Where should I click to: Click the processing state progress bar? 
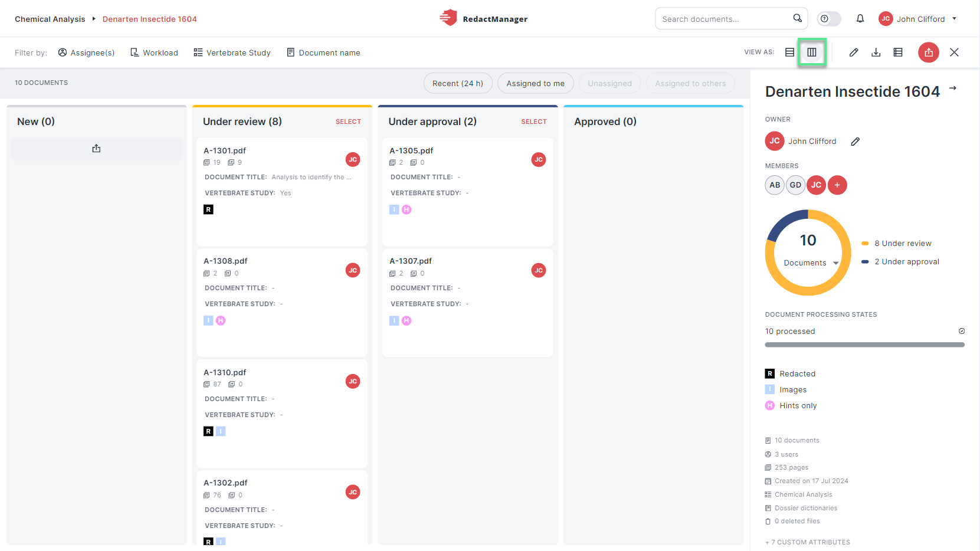pos(865,345)
